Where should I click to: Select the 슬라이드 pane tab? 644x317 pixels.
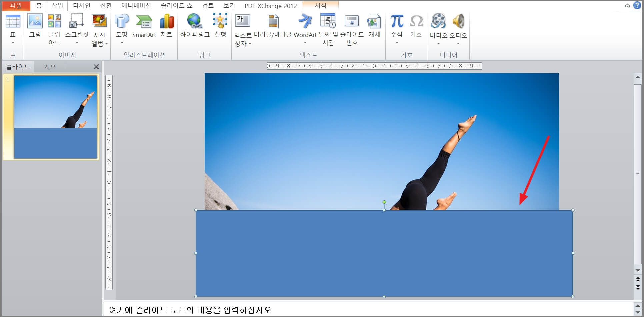pyautogui.click(x=18, y=67)
